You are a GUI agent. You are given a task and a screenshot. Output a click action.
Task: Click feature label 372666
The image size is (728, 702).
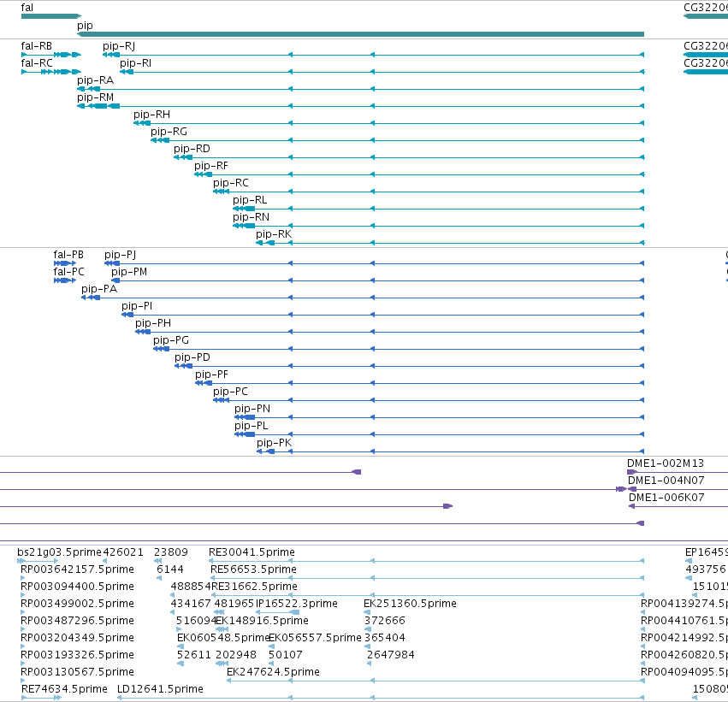tap(384, 622)
